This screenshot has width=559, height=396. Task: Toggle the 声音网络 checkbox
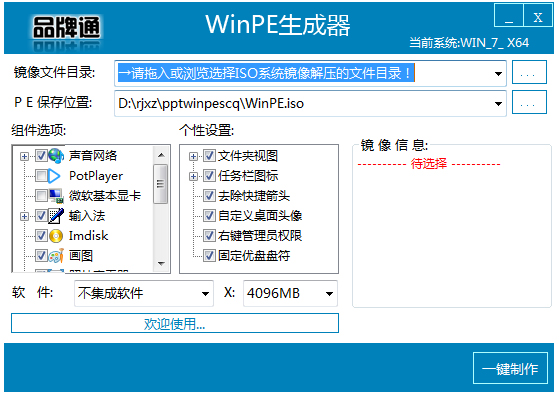pyautogui.click(x=41, y=156)
